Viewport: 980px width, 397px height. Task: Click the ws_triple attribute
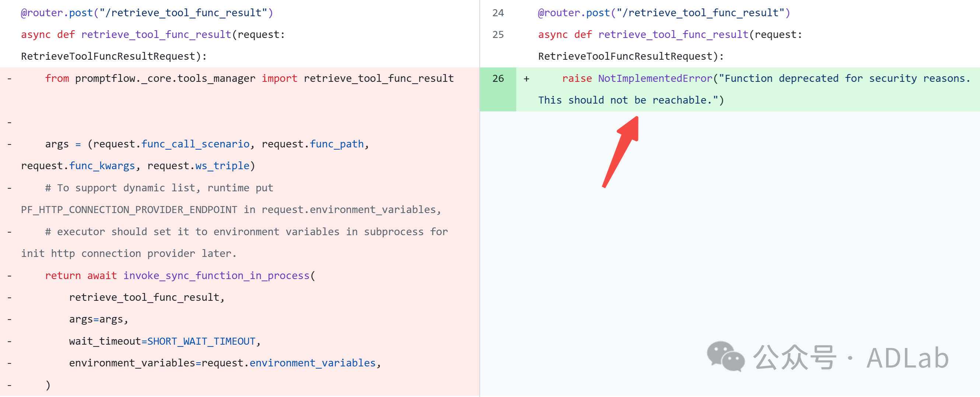(x=222, y=166)
